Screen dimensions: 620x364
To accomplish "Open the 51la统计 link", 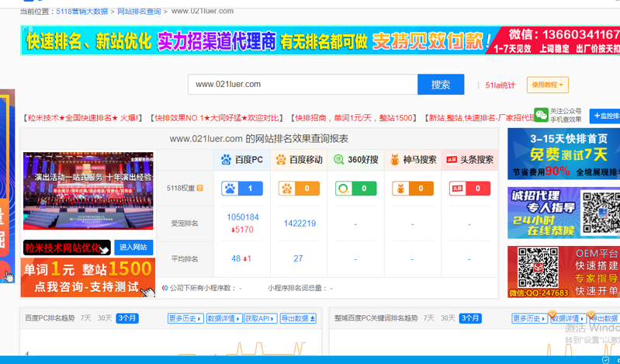I will coord(501,85).
